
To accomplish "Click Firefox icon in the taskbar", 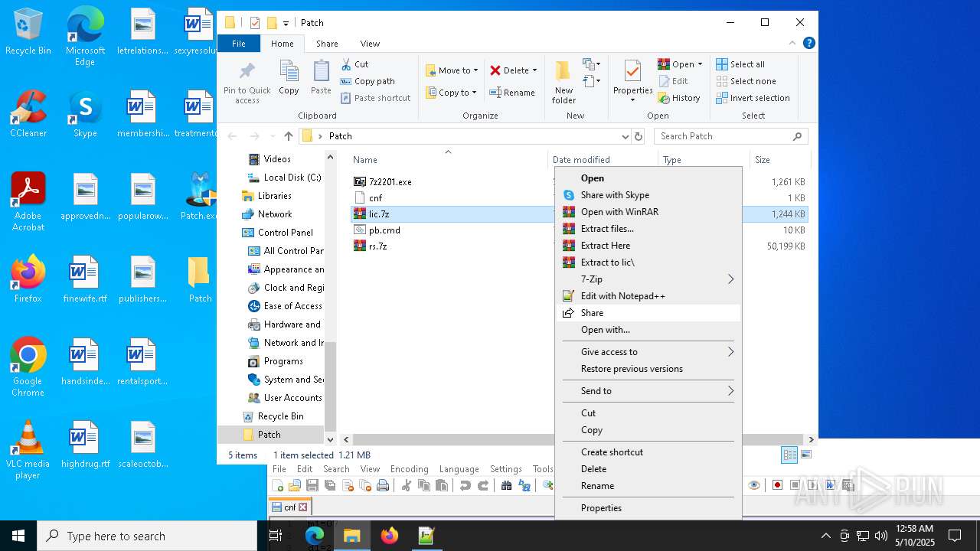I will click(390, 536).
